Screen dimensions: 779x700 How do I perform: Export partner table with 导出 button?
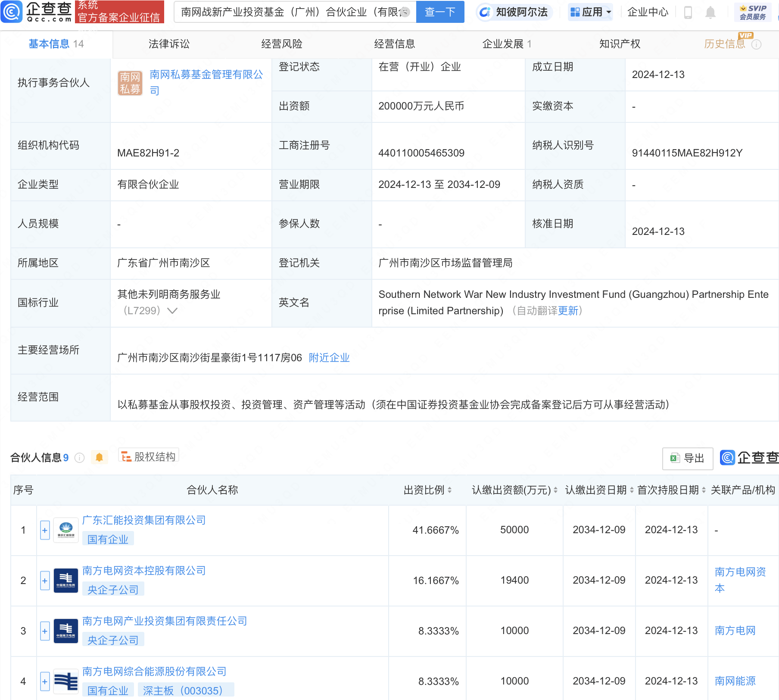(687, 458)
